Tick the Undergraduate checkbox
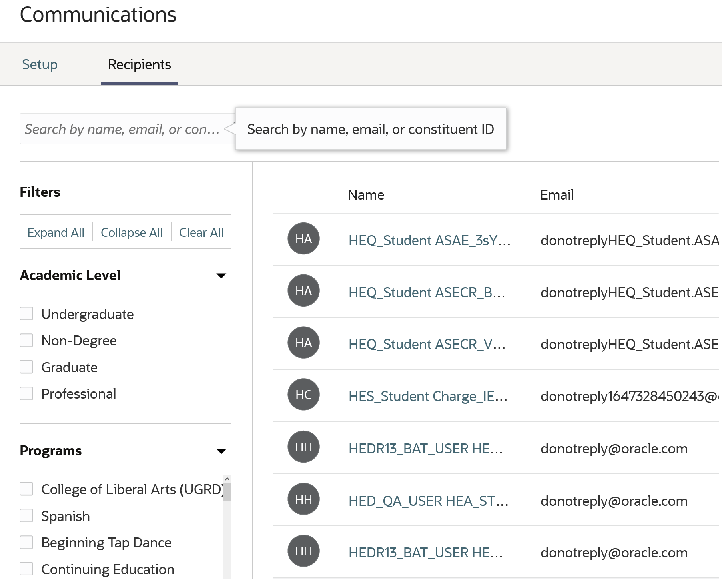The image size is (728, 583). [x=26, y=314]
